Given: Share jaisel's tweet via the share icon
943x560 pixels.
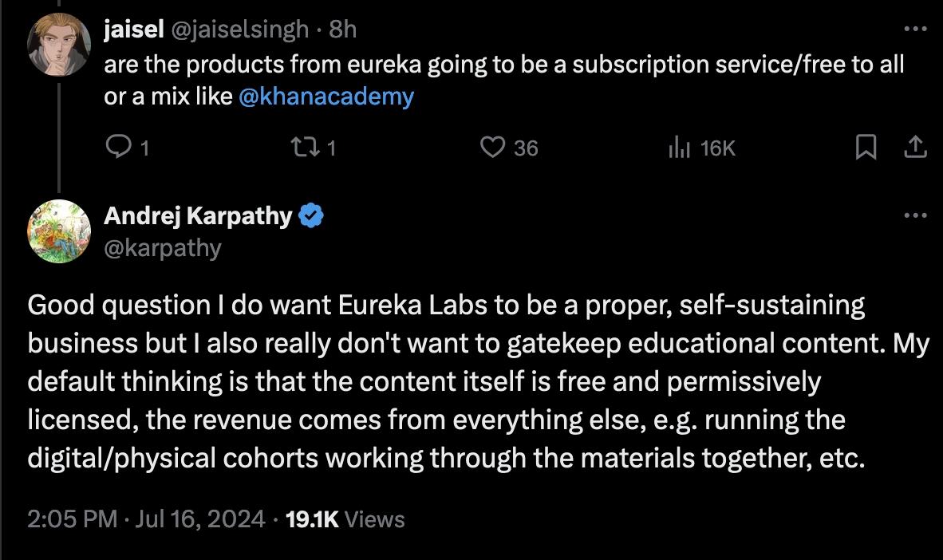Looking at the screenshot, I should pos(915,147).
